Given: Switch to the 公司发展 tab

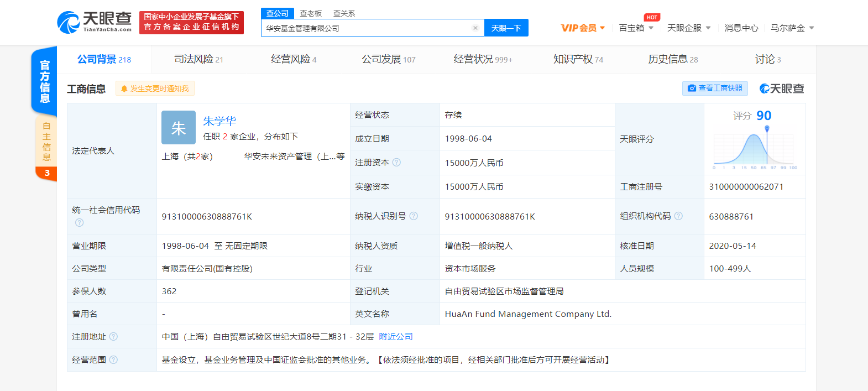Looking at the screenshot, I should tap(389, 59).
